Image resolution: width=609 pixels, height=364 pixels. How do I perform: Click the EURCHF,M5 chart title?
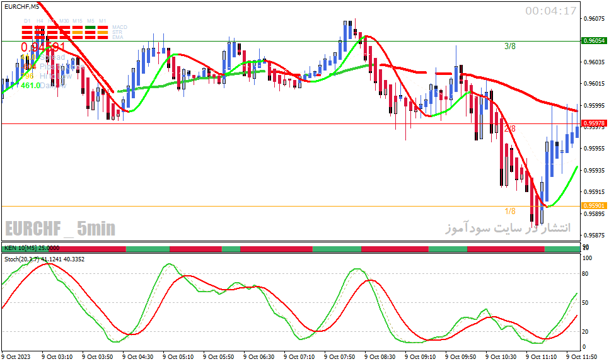click(21, 7)
